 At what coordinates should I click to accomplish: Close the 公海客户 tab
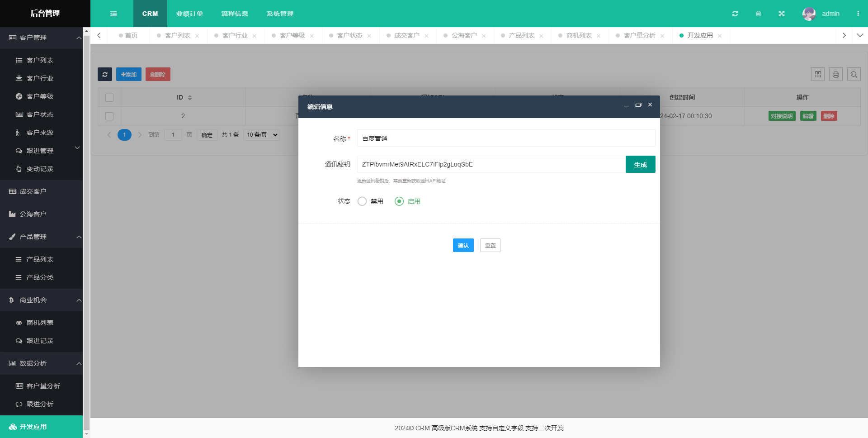pyautogui.click(x=484, y=36)
